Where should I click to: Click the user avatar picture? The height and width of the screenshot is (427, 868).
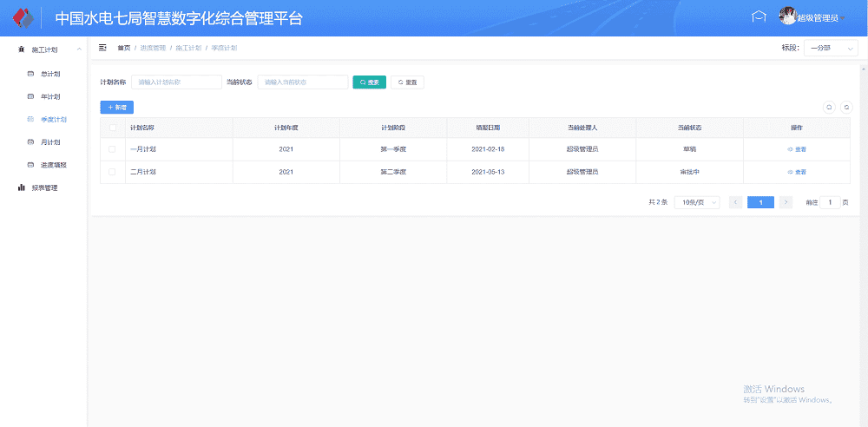click(787, 16)
